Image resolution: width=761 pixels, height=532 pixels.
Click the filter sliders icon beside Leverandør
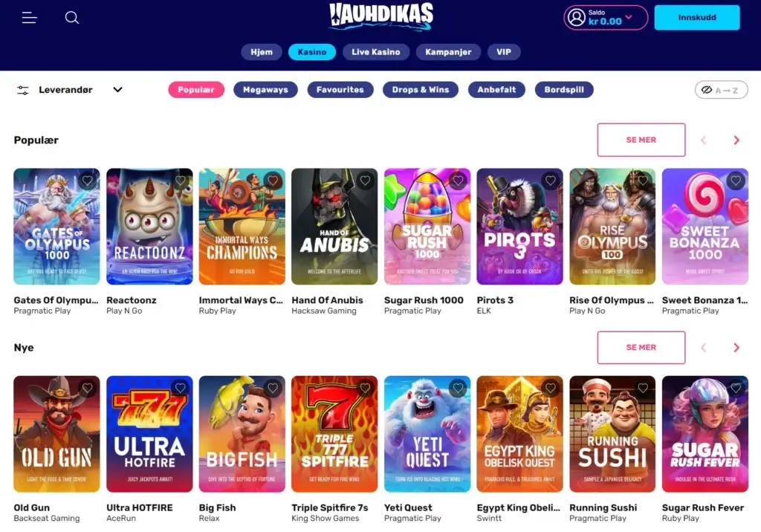point(23,91)
